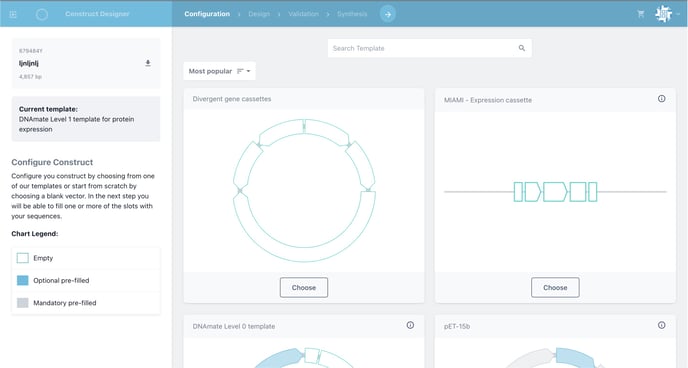Select the pET-15b card title

tap(457, 326)
